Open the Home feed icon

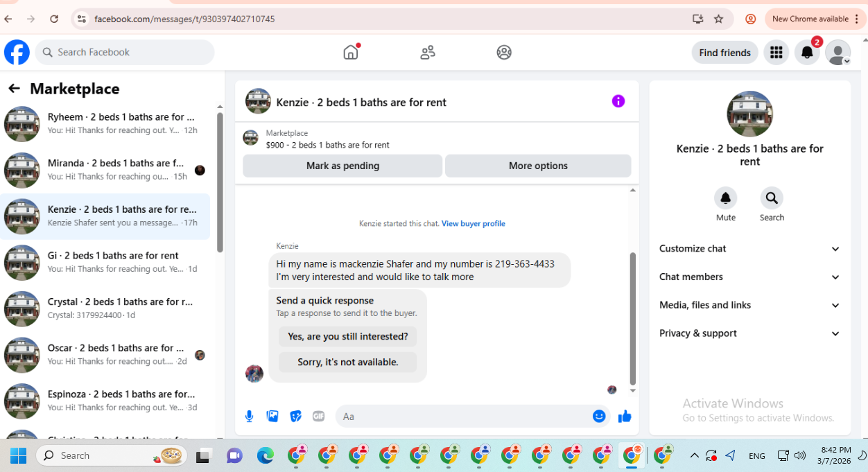pyautogui.click(x=351, y=52)
